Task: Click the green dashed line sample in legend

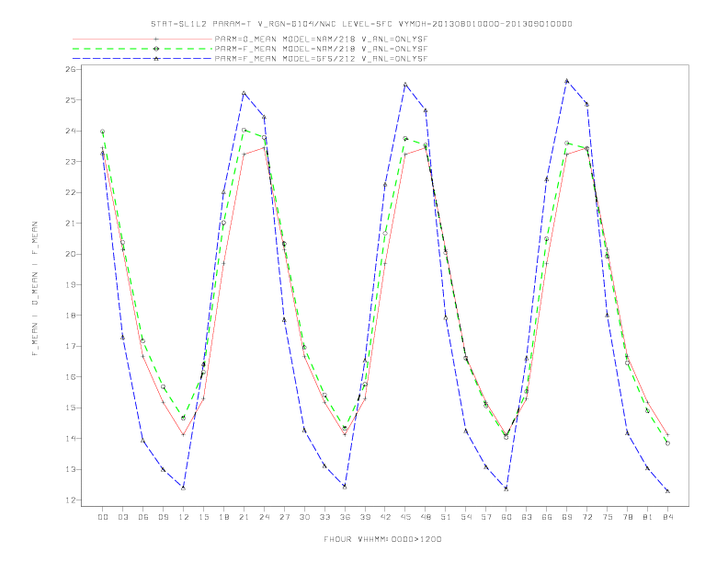Action: coord(142,49)
